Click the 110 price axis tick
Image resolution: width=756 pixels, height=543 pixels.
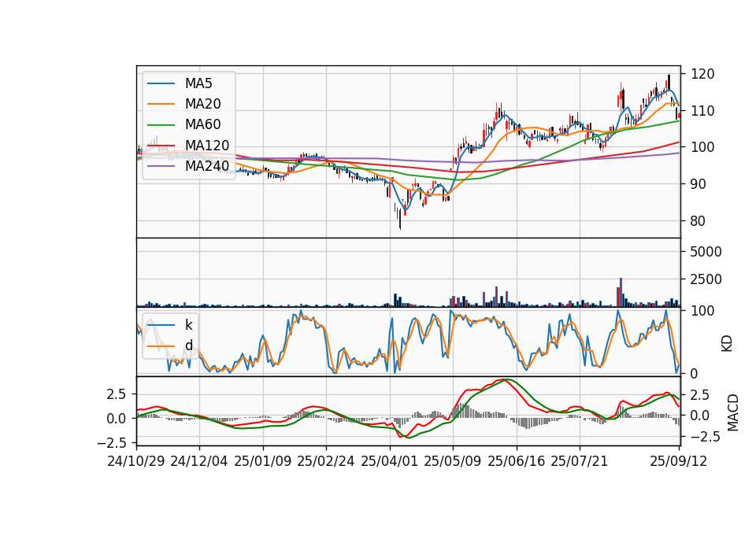click(702, 111)
